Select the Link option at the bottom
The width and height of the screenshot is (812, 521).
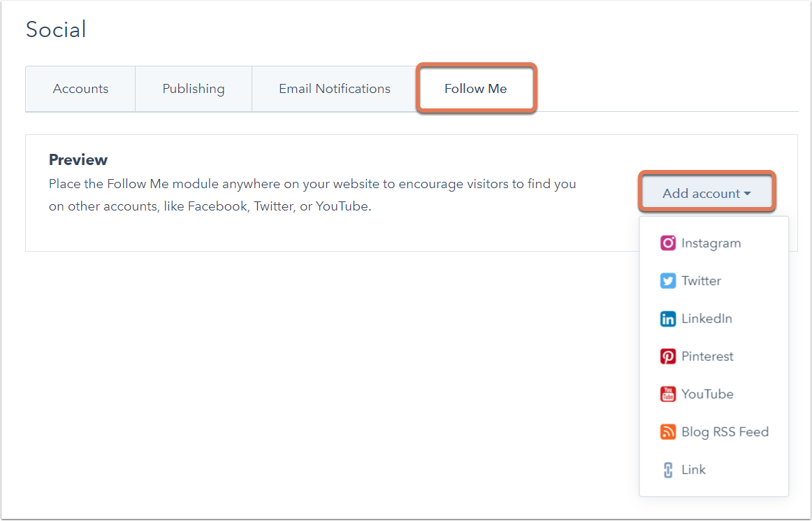[693, 469]
